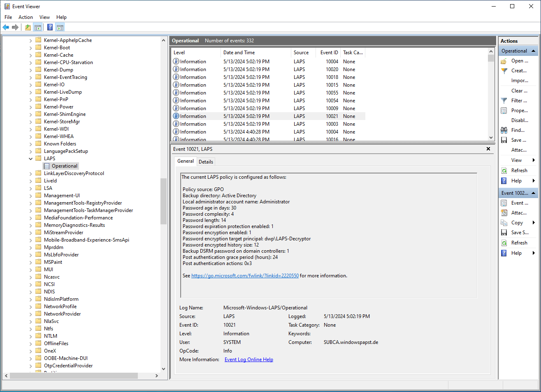Collapse the Operational section in Actions pane
The height and width of the screenshot is (392, 541).
(534, 51)
